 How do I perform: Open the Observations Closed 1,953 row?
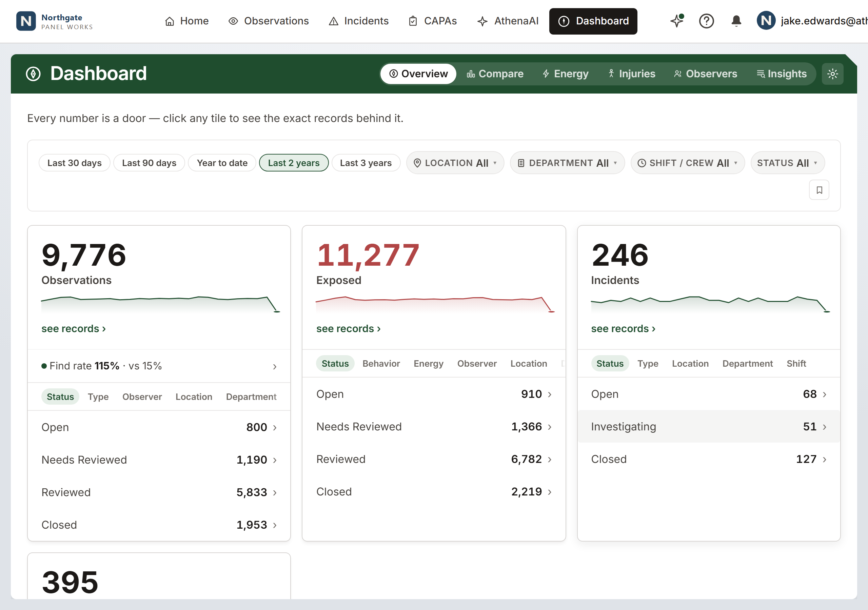(x=159, y=525)
